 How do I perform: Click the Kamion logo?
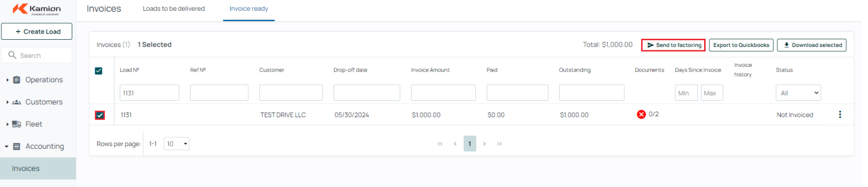37,9
